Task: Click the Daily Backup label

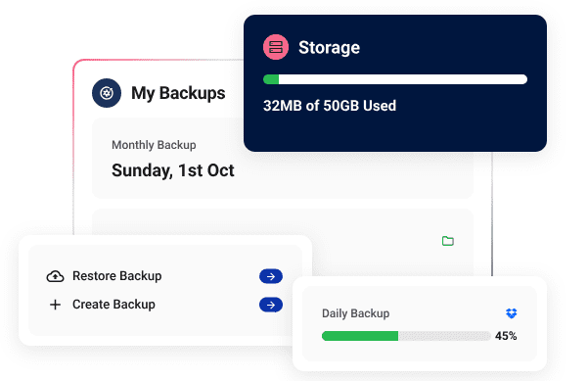Action: tap(355, 313)
